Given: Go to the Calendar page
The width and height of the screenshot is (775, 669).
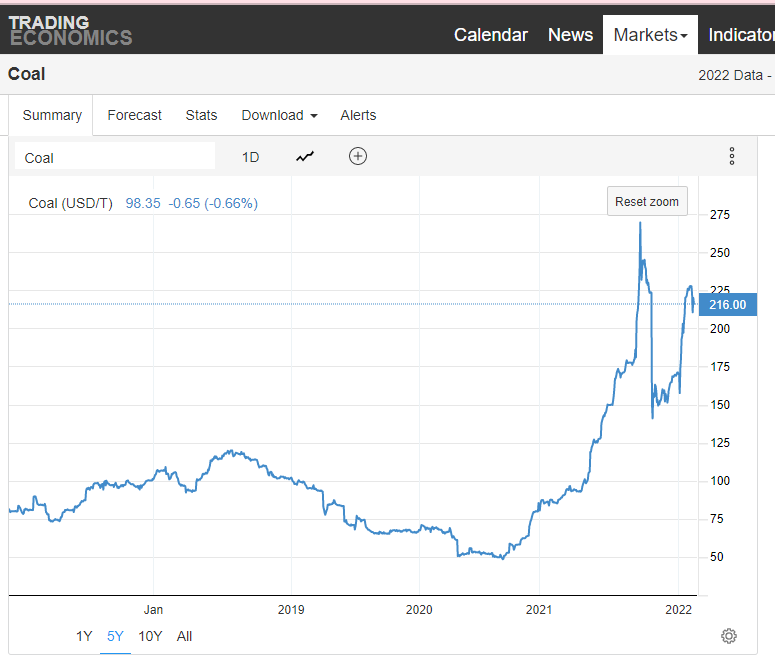Looking at the screenshot, I should tap(490, 35).
